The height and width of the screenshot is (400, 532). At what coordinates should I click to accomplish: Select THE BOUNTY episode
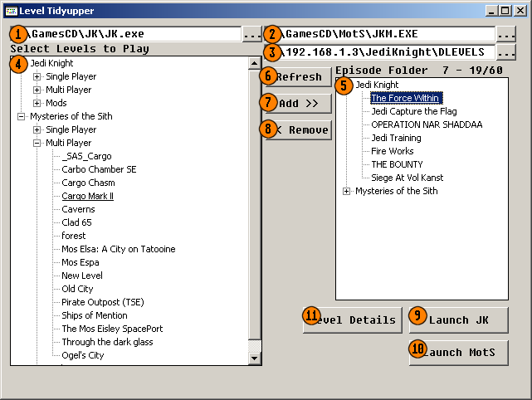coord(397,164)
